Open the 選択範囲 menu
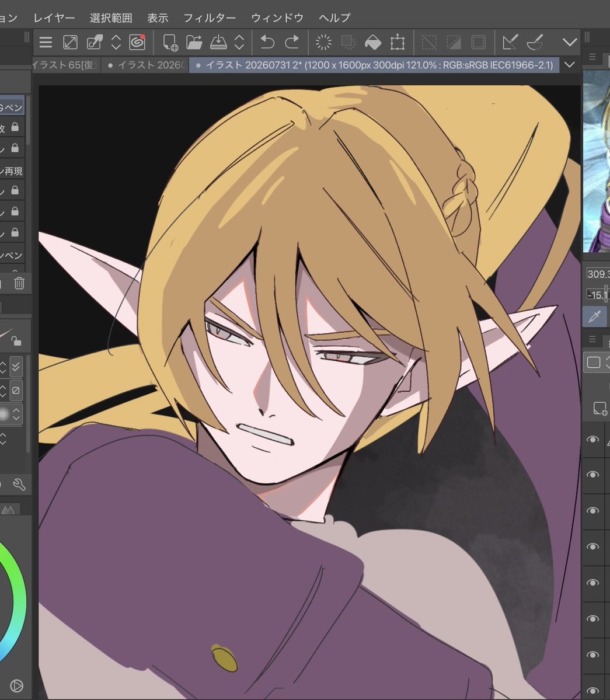Viewport: 610px width, 700px height. pos(111,18)
